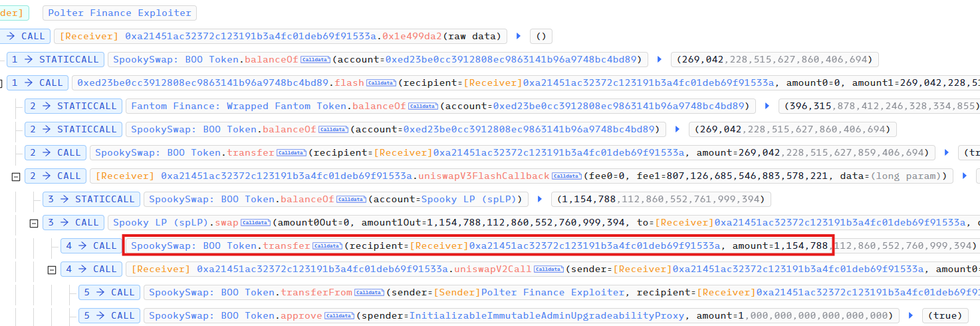This screenshot has height=326, width=980.
Task: Collapse the uniswapV2Call call subtree
Action: tap(52, 269)
